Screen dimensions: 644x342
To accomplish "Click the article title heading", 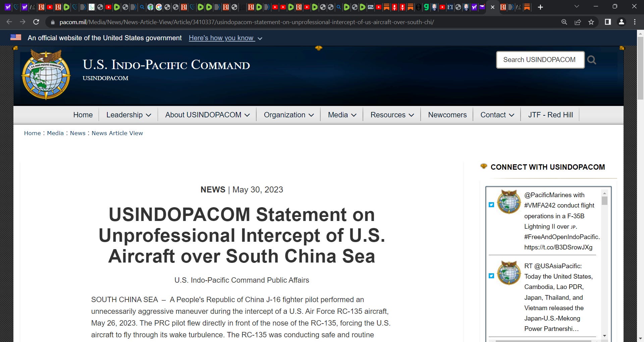I will (x=241, y=235).
